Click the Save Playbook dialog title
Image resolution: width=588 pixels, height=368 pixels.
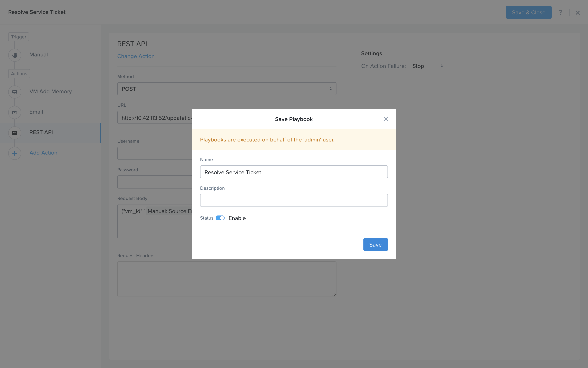[x=294, y=119]
